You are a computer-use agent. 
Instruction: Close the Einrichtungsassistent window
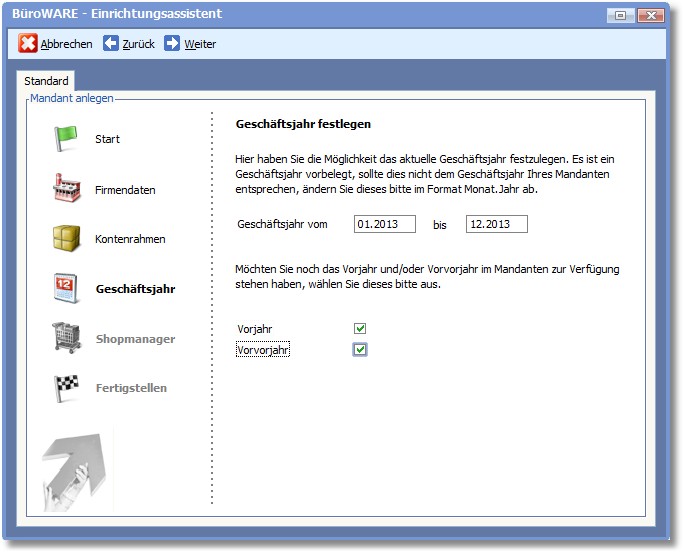point(650,15)
